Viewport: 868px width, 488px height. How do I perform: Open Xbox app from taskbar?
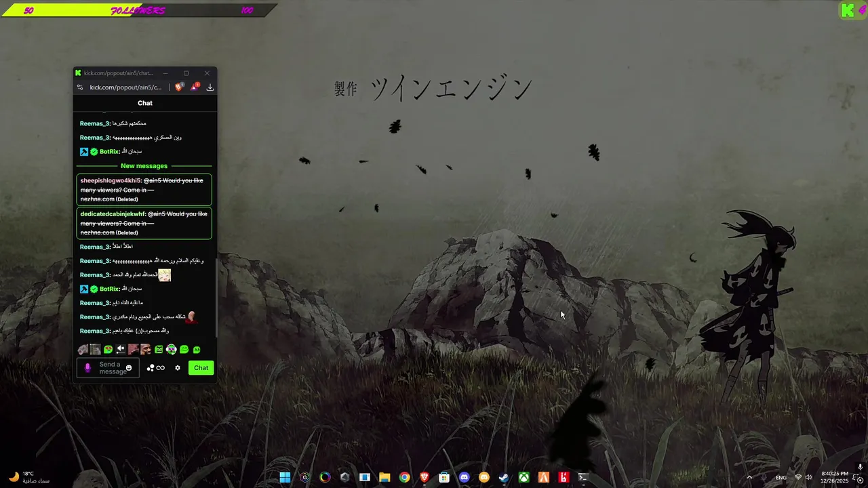click(524, 477)
